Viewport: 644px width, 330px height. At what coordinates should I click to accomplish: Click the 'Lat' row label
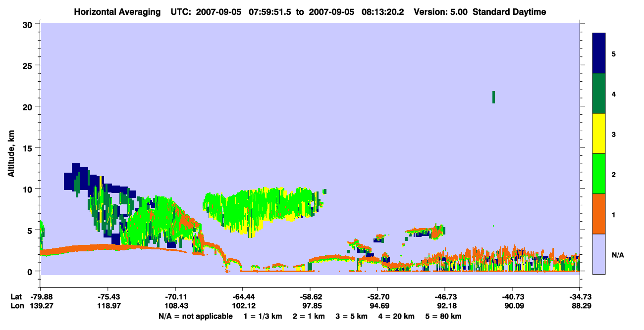pyautogui.click(x=15, y=296)
